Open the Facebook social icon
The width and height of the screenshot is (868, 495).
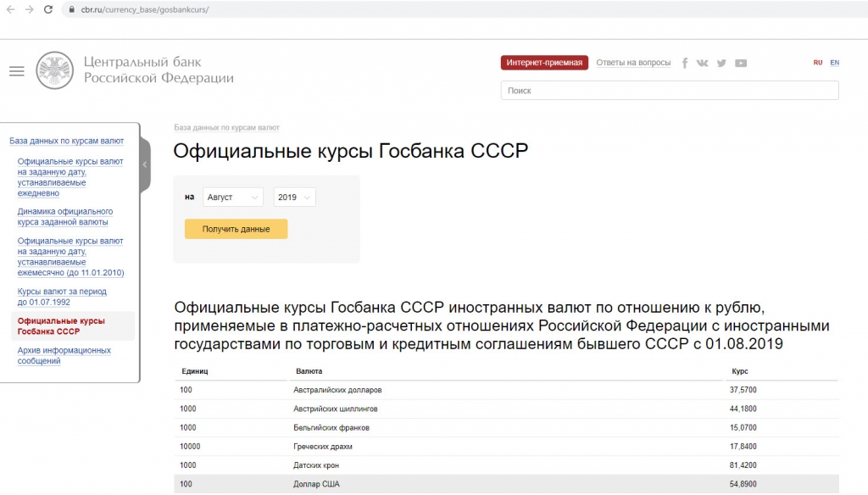[685, 63]
